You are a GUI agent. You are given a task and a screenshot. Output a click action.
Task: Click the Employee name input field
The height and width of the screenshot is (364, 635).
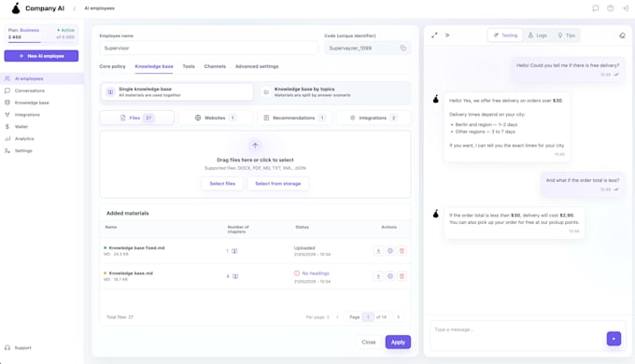(208, 48)
